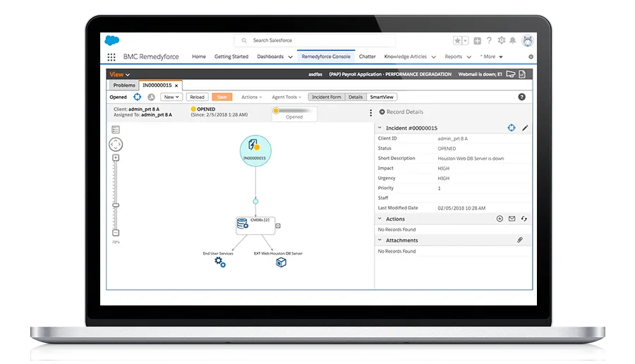This screenshot has height=364, width=635.
Task: Open the favorites list dropdown arrow
Action: (x=466, y=40)
